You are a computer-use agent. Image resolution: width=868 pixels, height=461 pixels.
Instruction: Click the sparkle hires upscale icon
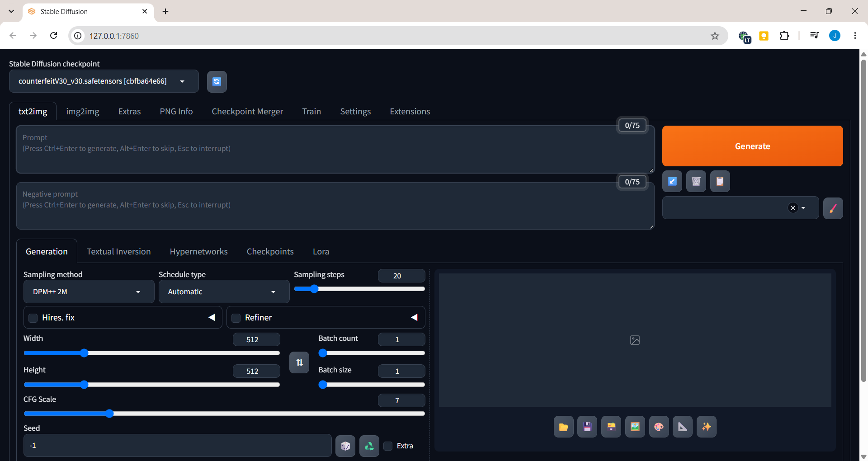pos(707,427)
